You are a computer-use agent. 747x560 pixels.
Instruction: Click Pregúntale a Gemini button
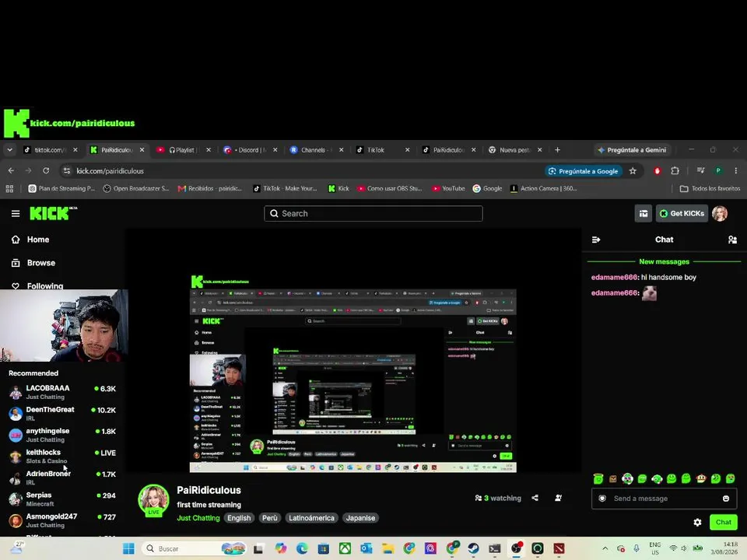(x=632, y=150)
